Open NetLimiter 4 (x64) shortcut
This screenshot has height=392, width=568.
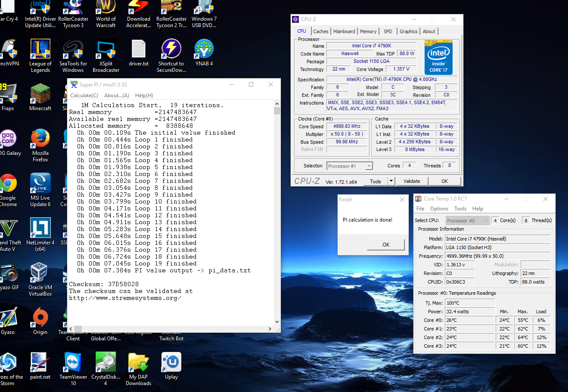point(40,235)
